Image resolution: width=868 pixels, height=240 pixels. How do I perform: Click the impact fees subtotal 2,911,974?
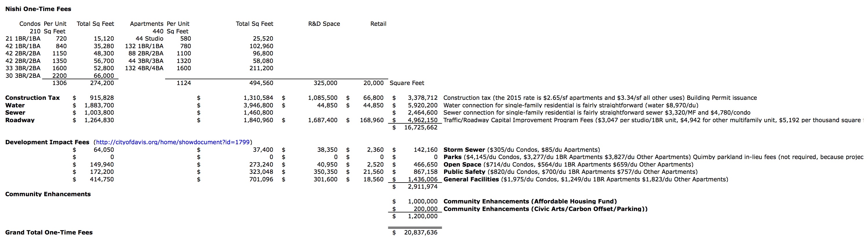point(422,187)
